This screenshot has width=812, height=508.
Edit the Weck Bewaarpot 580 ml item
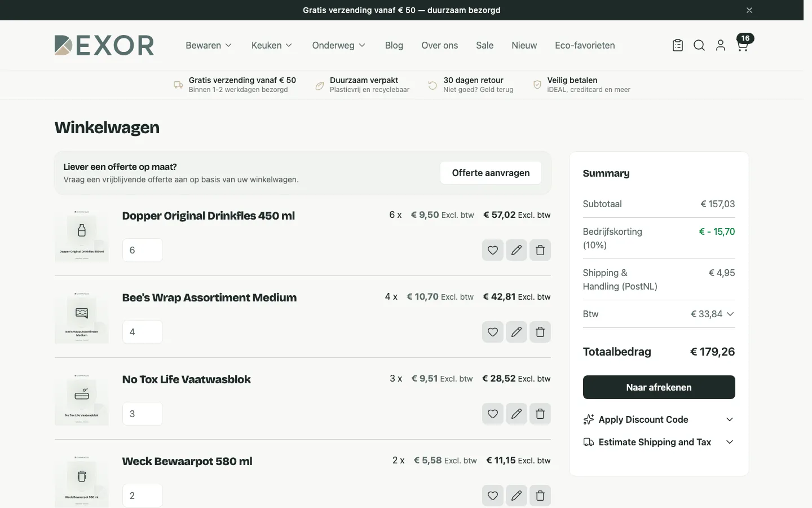pyautogui.click(x=517, y=496)
